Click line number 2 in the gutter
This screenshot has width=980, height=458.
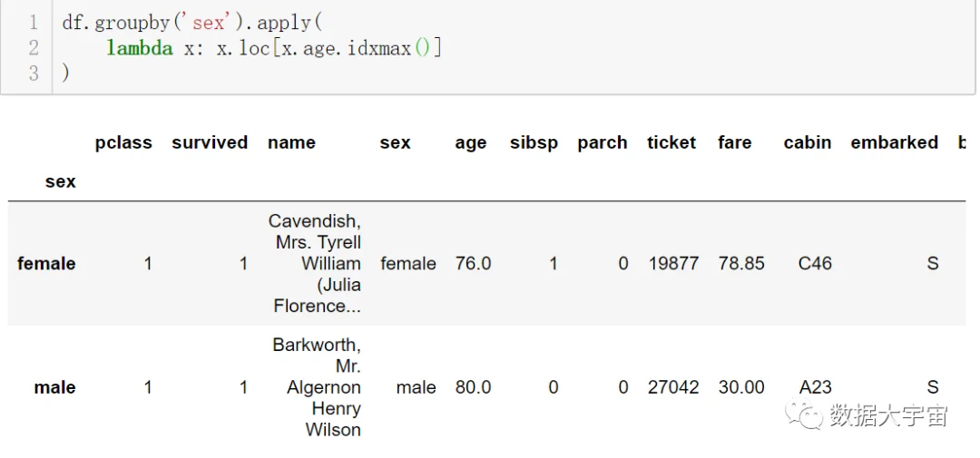pyautogui.click(x=34, y=48)
